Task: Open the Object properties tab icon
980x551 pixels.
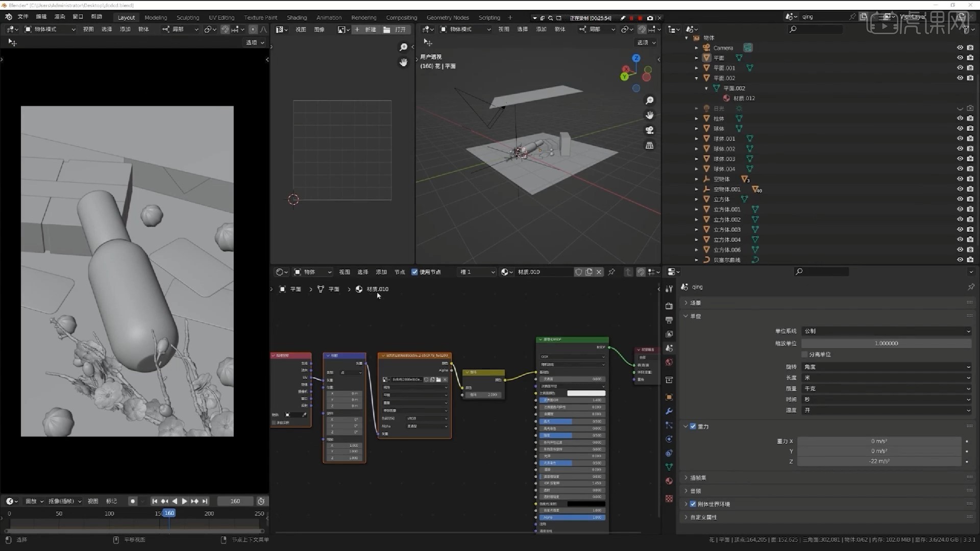Action: tap(669, 397)
